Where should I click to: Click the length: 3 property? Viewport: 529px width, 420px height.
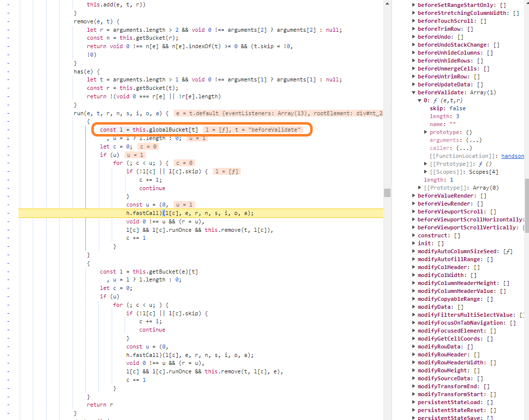coord(444,116)
